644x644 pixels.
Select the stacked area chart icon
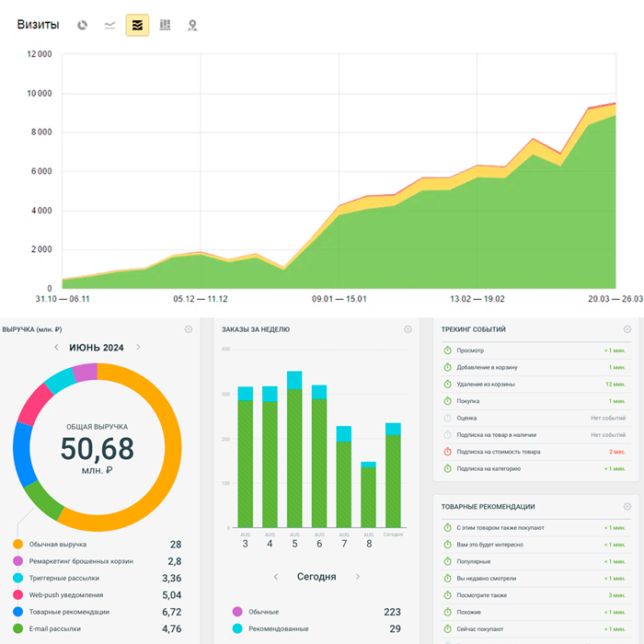[137, 25]
